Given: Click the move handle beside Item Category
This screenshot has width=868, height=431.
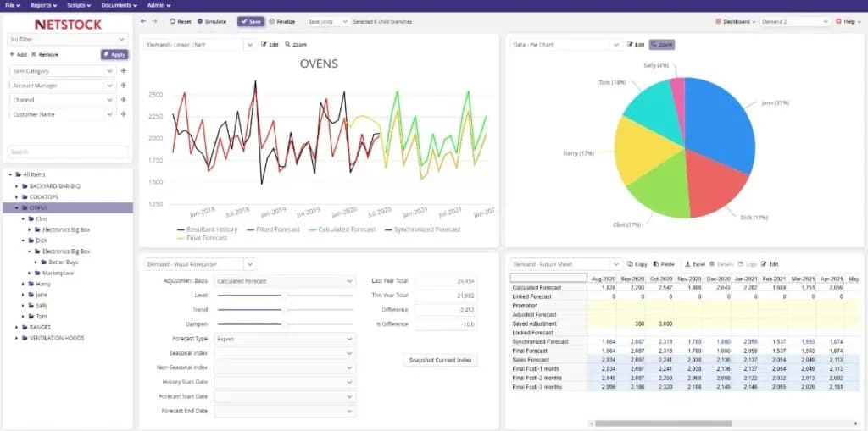Looking at the screenshot, I should coord(123,71).
